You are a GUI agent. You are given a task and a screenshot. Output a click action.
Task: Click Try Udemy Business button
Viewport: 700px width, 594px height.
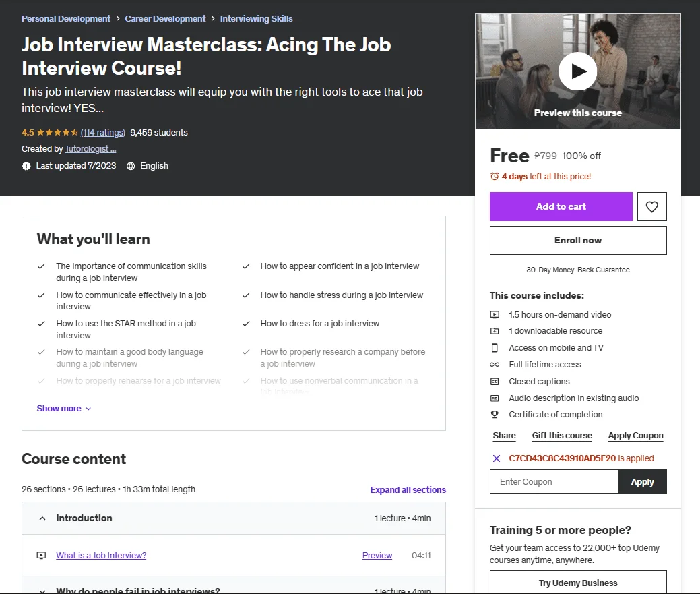[x=578, y=583]
